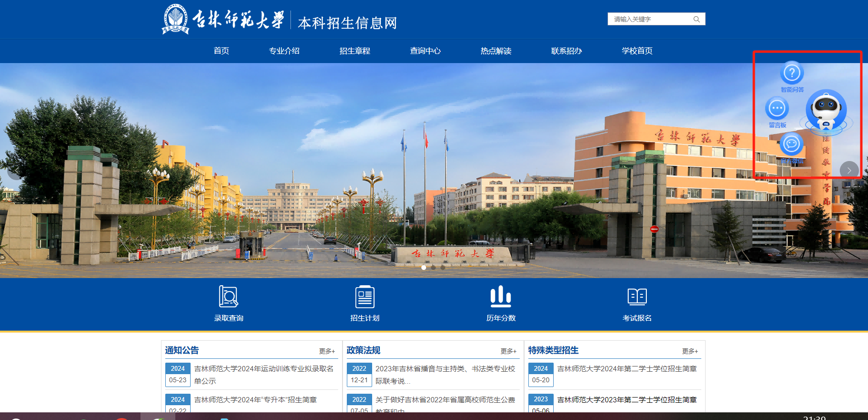The width and height of the screenshot is (868, 420).
Task: Open 录取查询 admission lookup icon
Action: click(x=228, y=297)
